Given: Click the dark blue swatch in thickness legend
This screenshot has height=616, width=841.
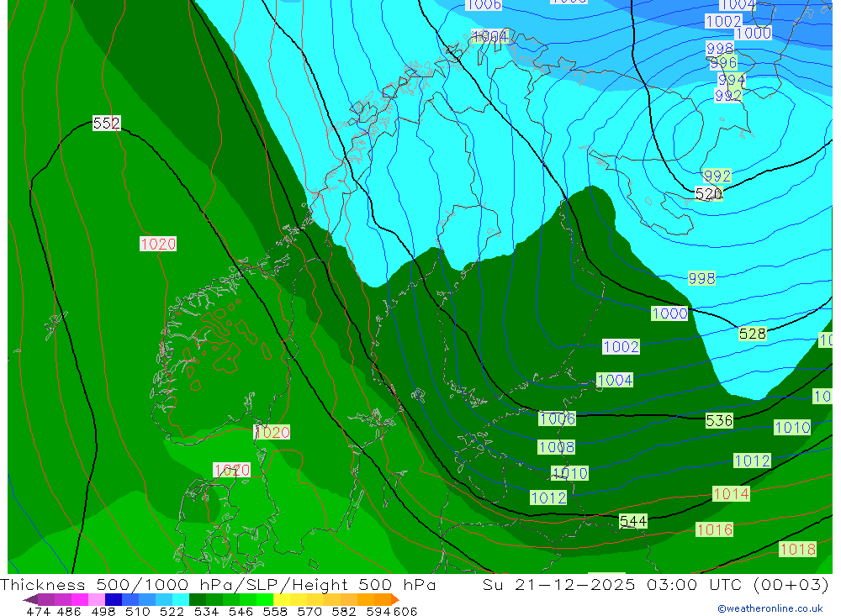Looking at the screenshot, I should pyautogui.click(x=114, y=599).
